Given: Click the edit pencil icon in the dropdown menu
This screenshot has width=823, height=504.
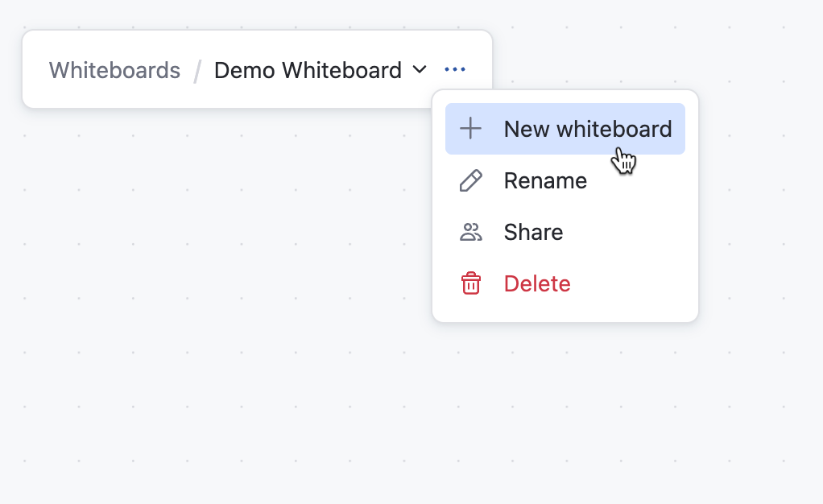Looking at the screenshot, I should [470, 180].
